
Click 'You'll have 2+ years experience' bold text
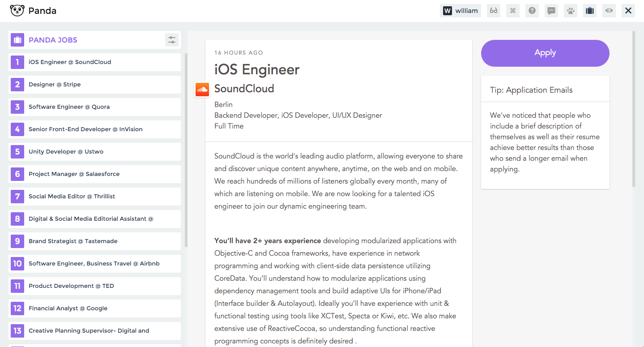(x=268, y=240)
